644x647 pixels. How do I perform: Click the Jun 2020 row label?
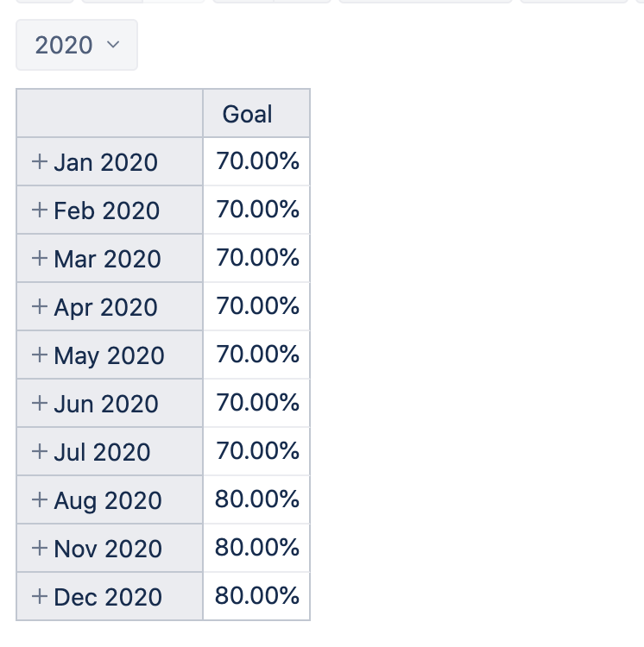106,404
